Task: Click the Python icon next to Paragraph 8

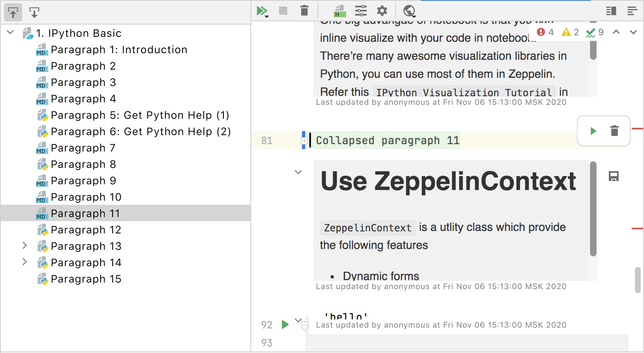Action: pyautogui.click(x=42, y=164)
